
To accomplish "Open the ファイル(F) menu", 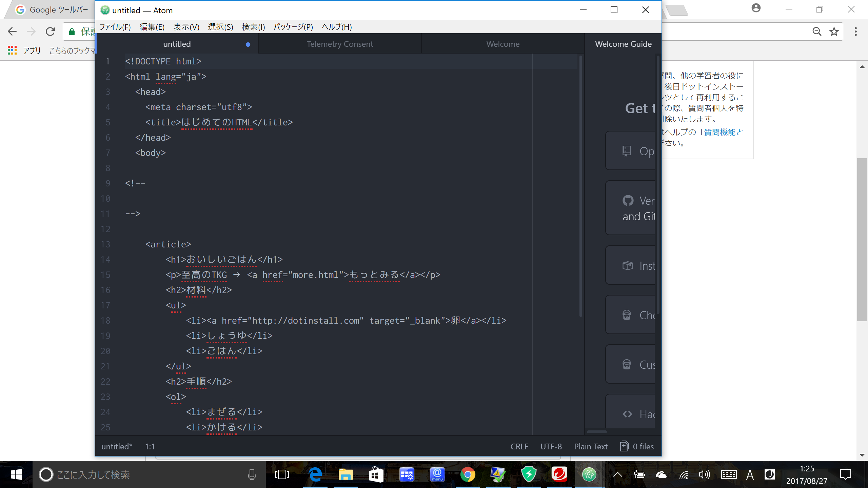I will tap(115, 27).
